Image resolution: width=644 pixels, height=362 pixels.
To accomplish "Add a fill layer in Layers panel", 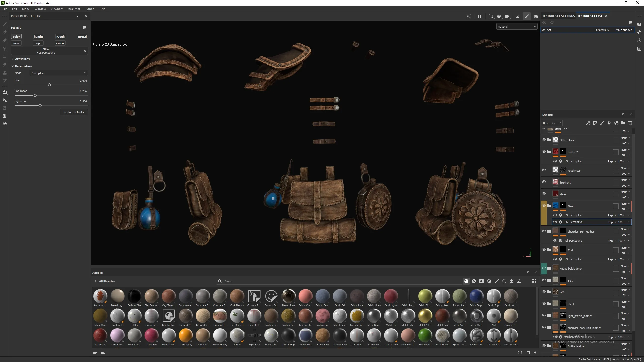I will [x=609, y=123].
